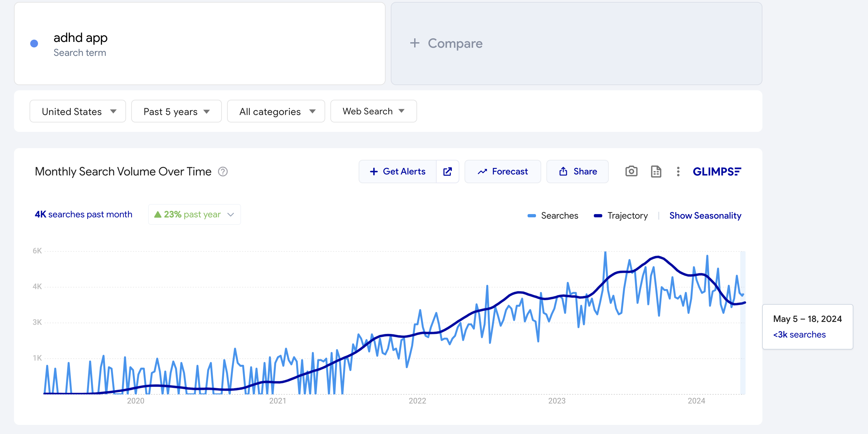The width and height of the screenshot is (868, 434).
Task: Show Seasonality on the chart
Action: pyautogui.click(x=705, y=215)
